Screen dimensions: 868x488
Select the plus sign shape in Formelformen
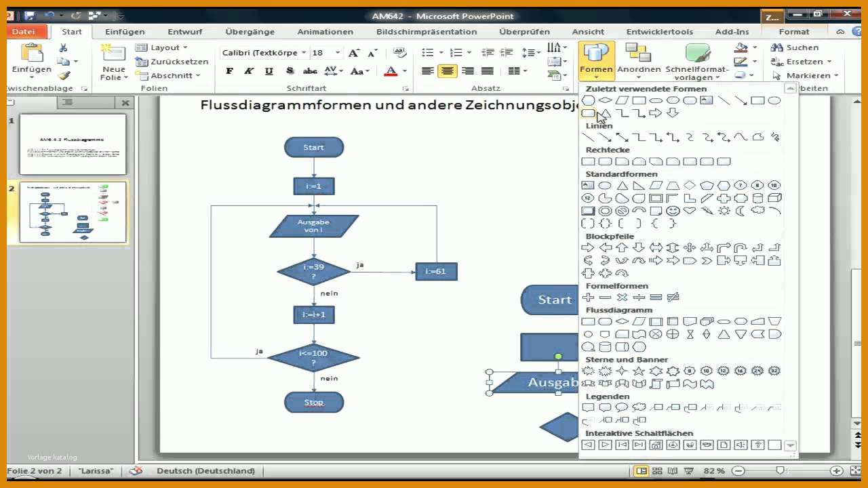[x=588, y=297]
